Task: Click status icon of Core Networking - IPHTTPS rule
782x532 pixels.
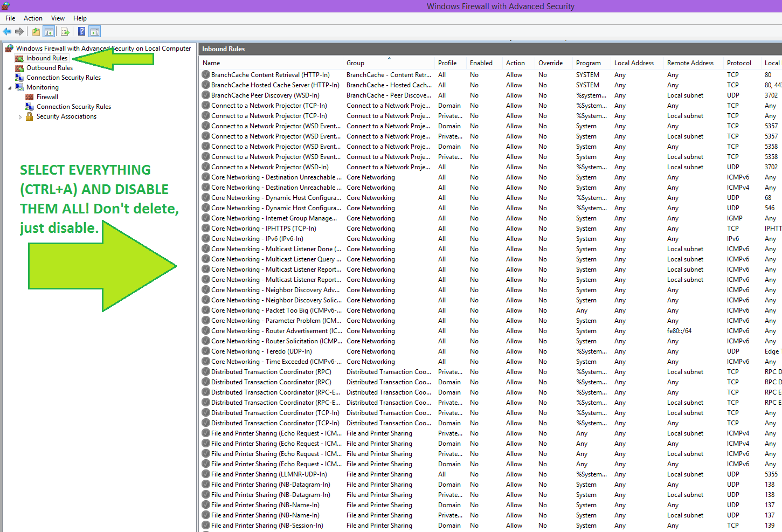Action: point(206,229)
